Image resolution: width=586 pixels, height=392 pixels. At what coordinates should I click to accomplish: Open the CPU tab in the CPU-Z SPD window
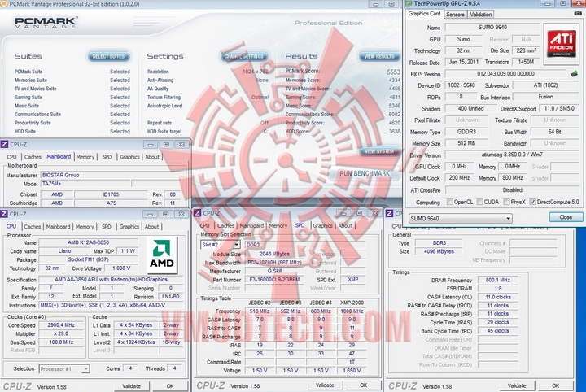click(205, 226)
